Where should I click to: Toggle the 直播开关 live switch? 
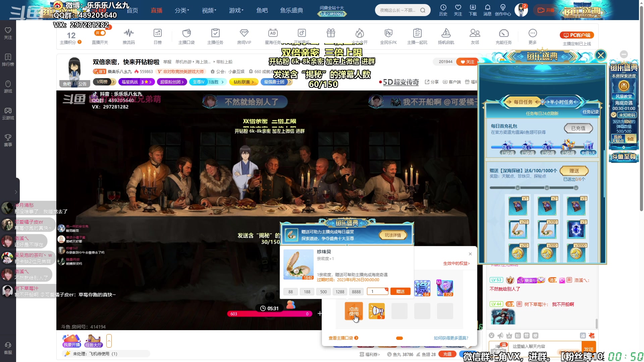click(x=100, y=33)
